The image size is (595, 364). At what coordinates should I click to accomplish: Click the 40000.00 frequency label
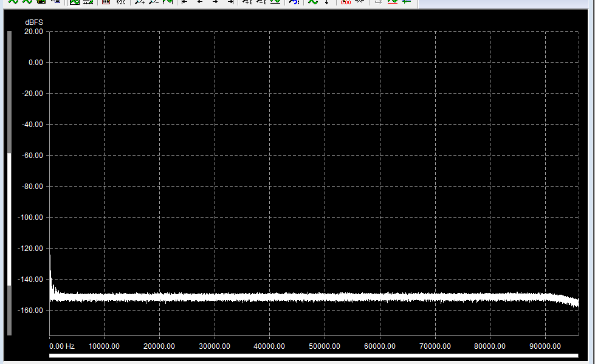[269, 346]
